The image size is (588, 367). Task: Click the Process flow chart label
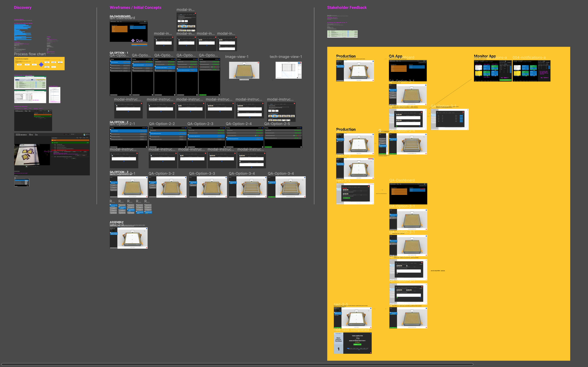click(x=30, y=54)
